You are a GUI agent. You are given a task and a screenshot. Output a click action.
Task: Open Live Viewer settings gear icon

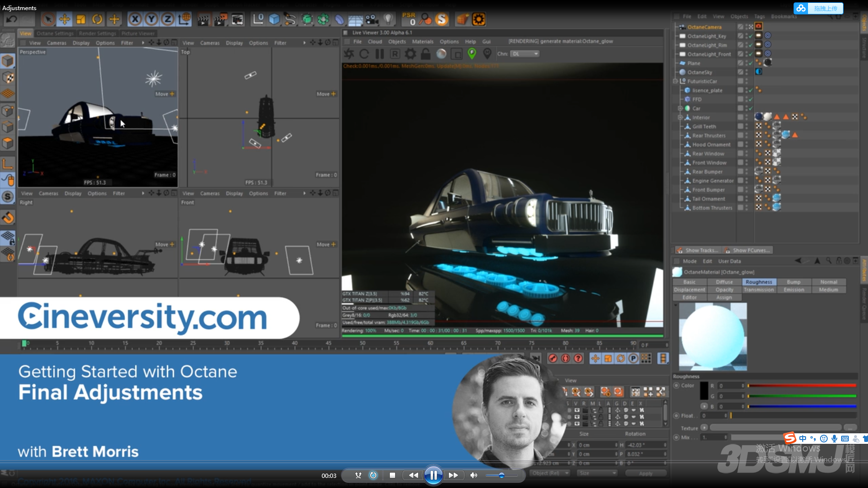[x=410, y=54]
